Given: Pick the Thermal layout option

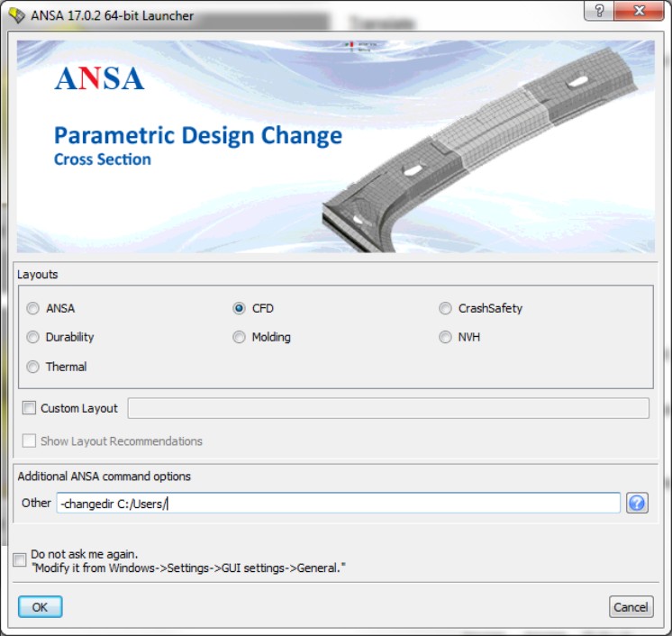Looking at the screenshot, I should coord(33,367).
